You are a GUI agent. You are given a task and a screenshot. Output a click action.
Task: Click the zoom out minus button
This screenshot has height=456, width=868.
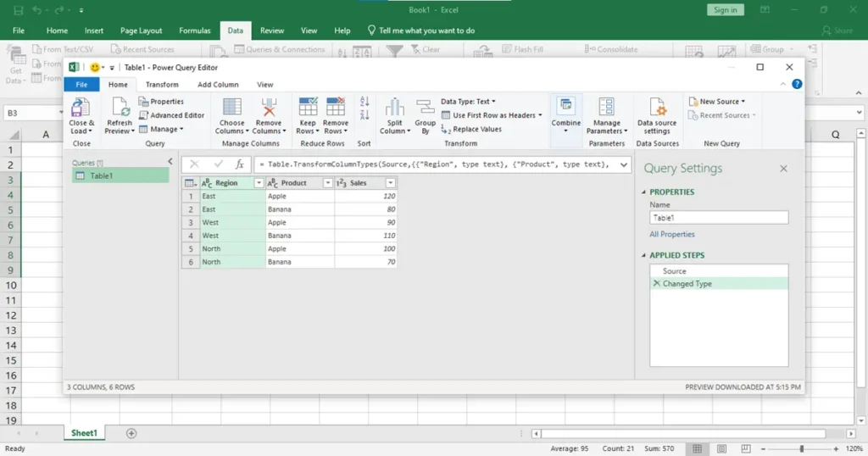pyautogui.click(x=763, y=449)
